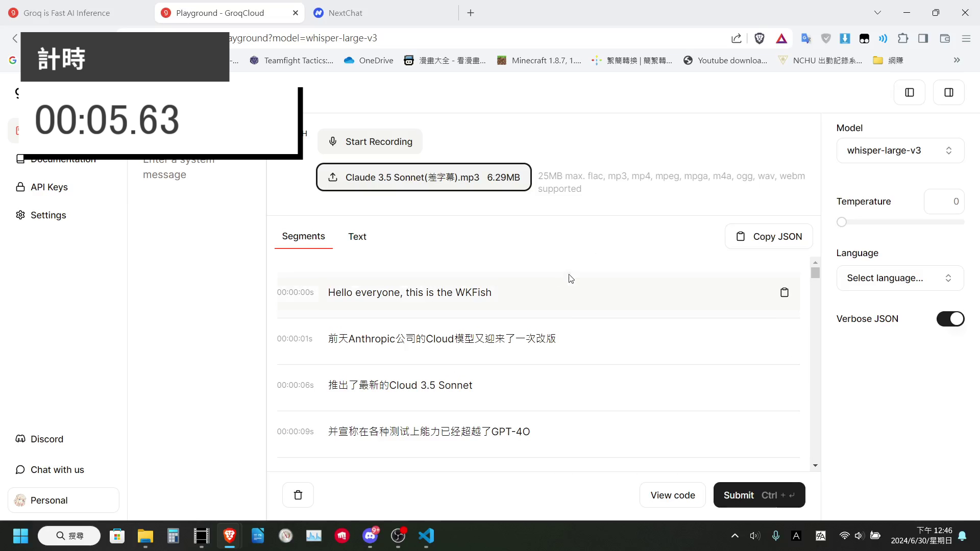Open the Discord link in sidebar
Screen dimensions: 980x551
pos(47,439)
